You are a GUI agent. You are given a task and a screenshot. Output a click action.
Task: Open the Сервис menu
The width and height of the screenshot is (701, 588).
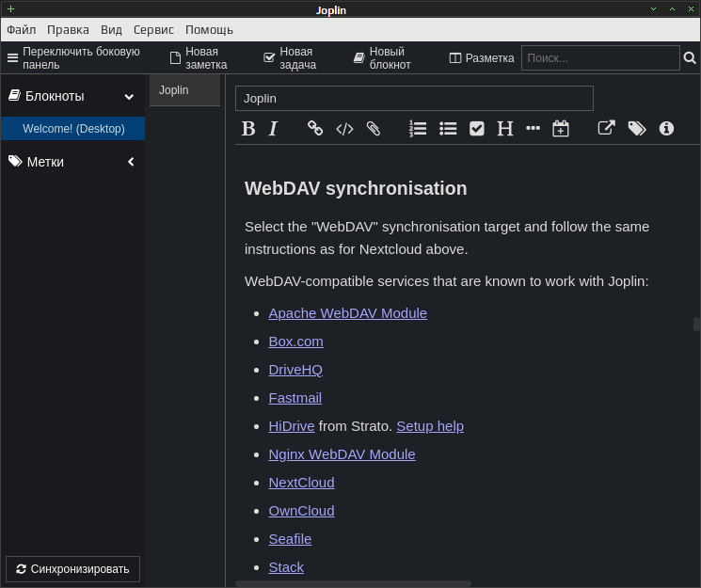153,30
